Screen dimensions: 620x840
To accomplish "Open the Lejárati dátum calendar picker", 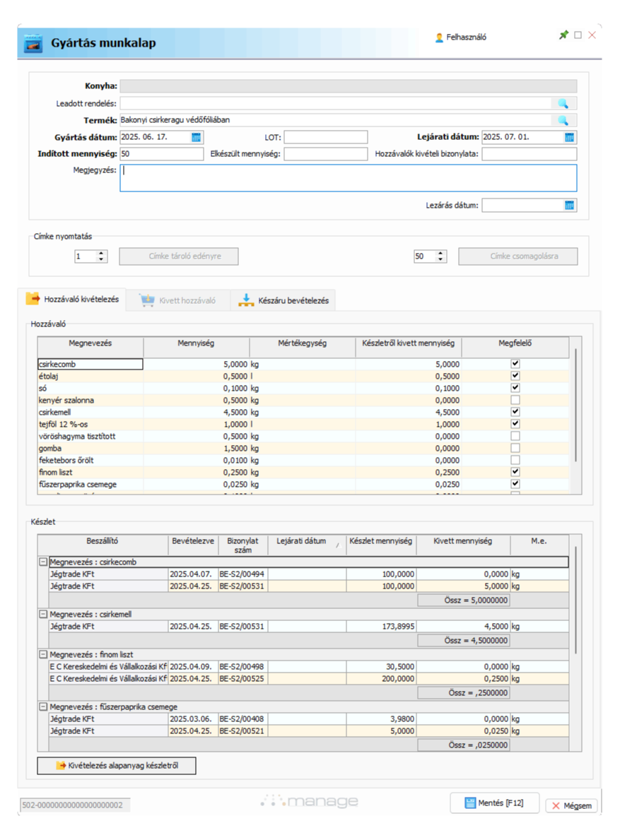I will [x=570, y=137].
